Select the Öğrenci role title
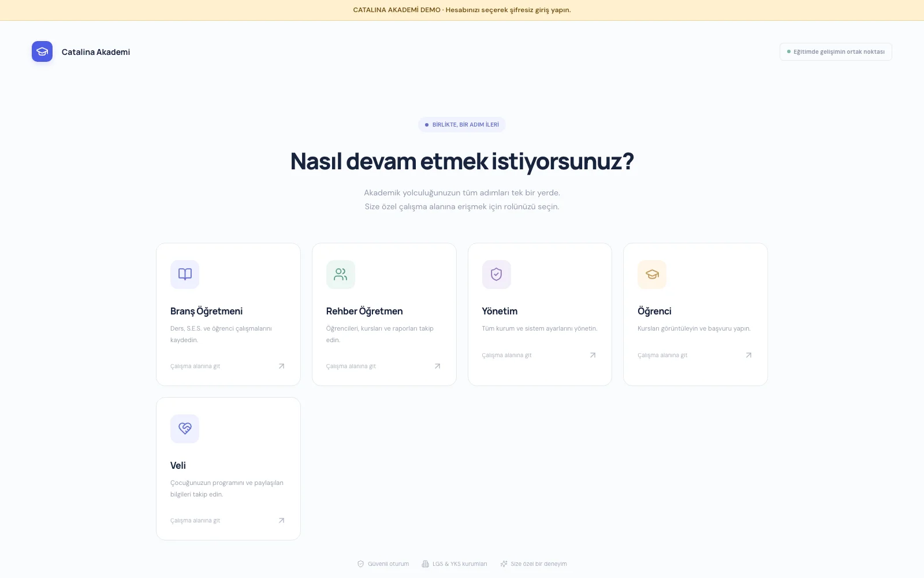924x578 pixels. (654, 311)
